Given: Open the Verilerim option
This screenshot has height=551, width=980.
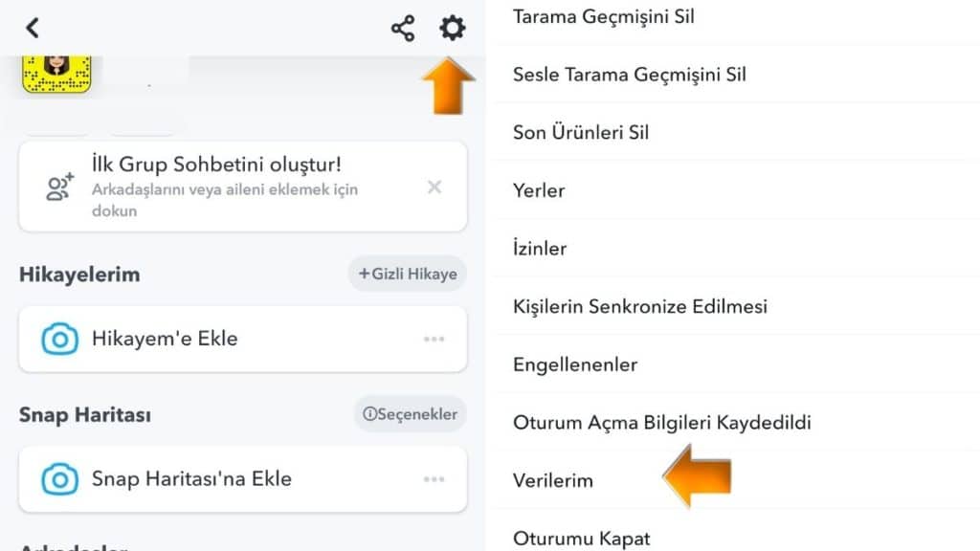Looking at the screenshot, I should point(553,480).
